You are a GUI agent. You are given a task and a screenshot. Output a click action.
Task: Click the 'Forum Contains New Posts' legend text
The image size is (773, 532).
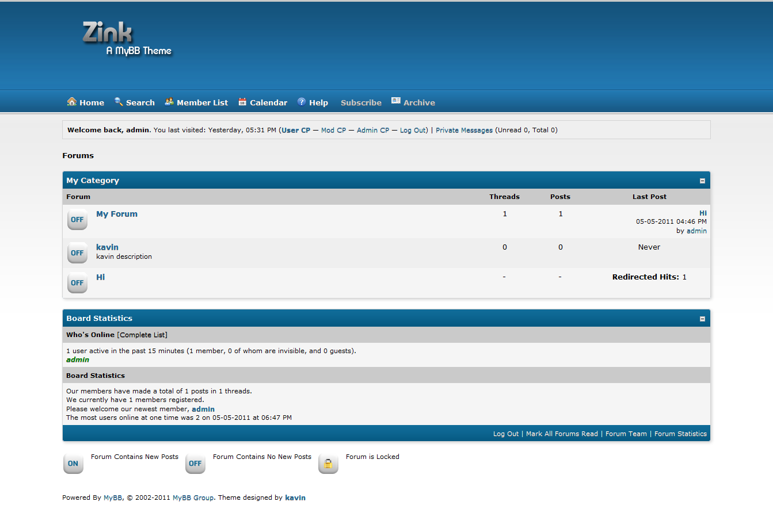point(135,457)
